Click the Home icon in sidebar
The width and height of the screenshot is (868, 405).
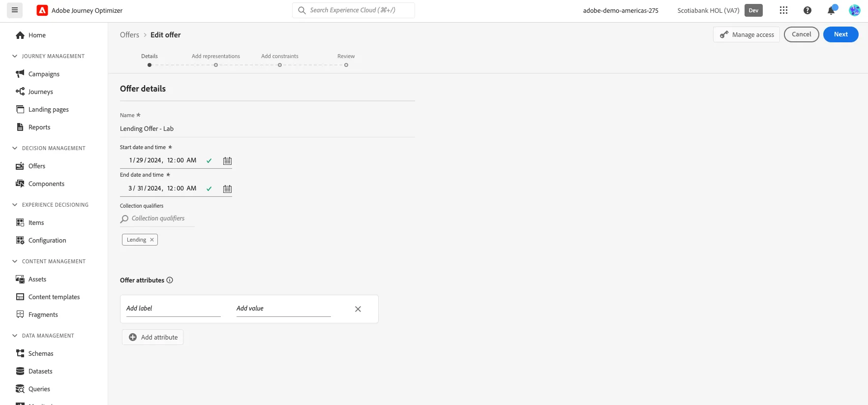click(x=20, y=35)
